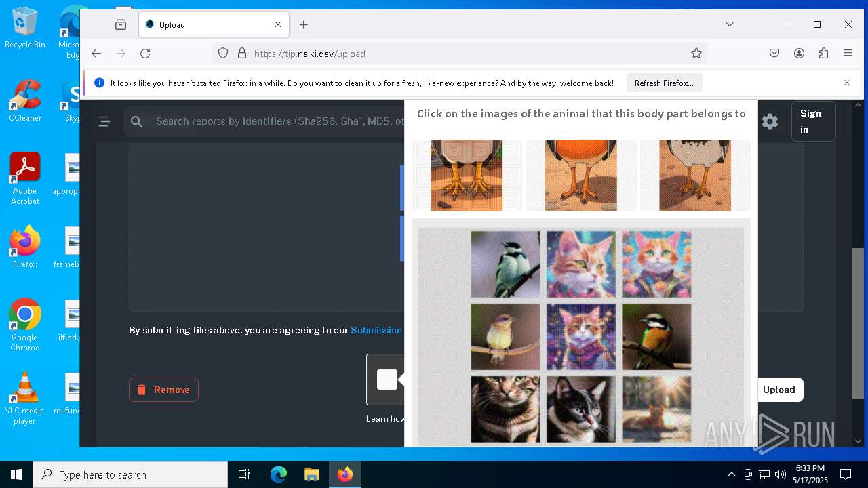
Task: Open Recycle Bin desktop icon
Action: click(x=25, y=28)
